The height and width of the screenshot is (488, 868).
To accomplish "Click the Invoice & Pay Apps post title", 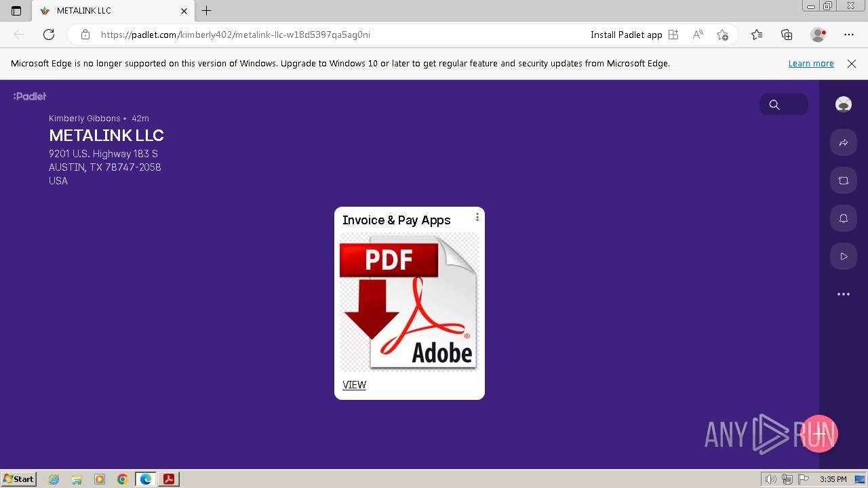I will tap(396, 220).
